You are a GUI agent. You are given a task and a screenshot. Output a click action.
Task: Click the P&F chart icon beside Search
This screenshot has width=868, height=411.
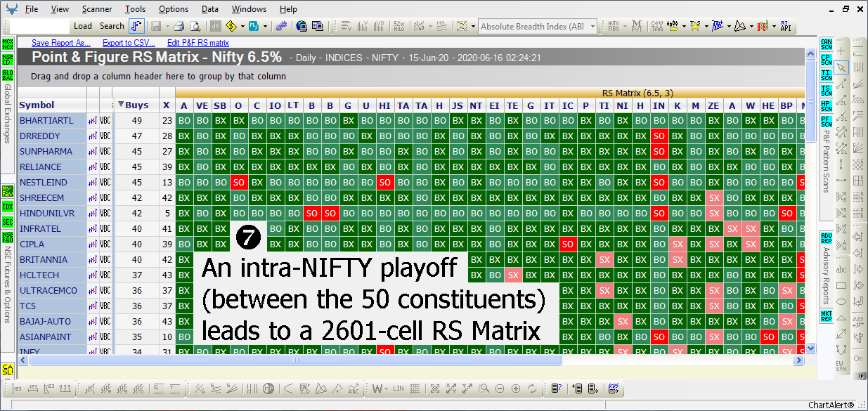[136, 26]
